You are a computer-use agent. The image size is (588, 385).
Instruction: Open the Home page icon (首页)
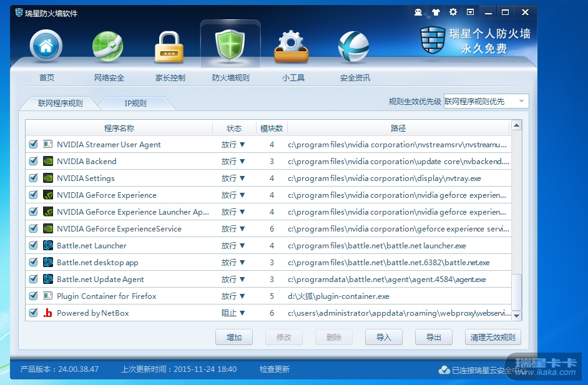(x=46, y=46)
